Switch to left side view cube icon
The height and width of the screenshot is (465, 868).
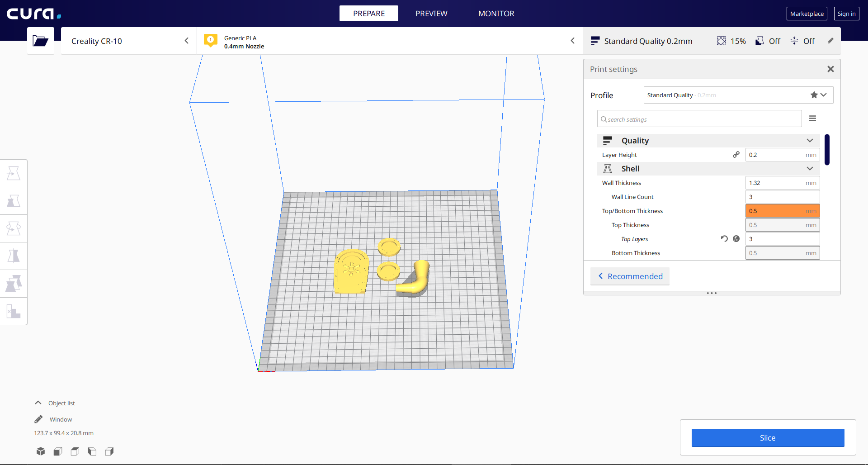pos(92,451)
